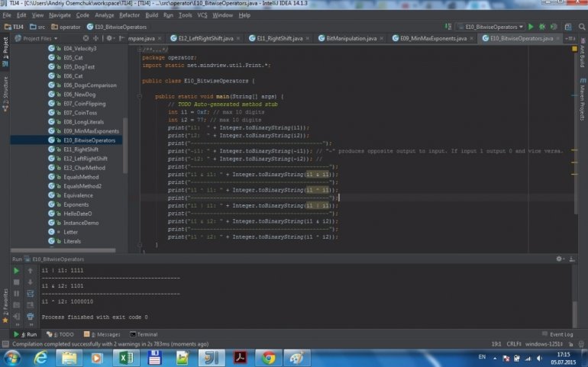Image resolution: width=588 pixels, height=367 pixels.
Task: Click the up arrow in Run console
Action: tap(30, 270)
